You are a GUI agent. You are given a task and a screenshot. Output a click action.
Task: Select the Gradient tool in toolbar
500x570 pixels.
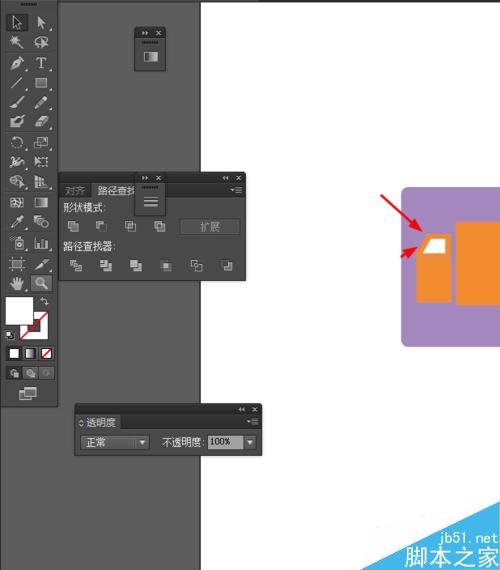point(41,202)
